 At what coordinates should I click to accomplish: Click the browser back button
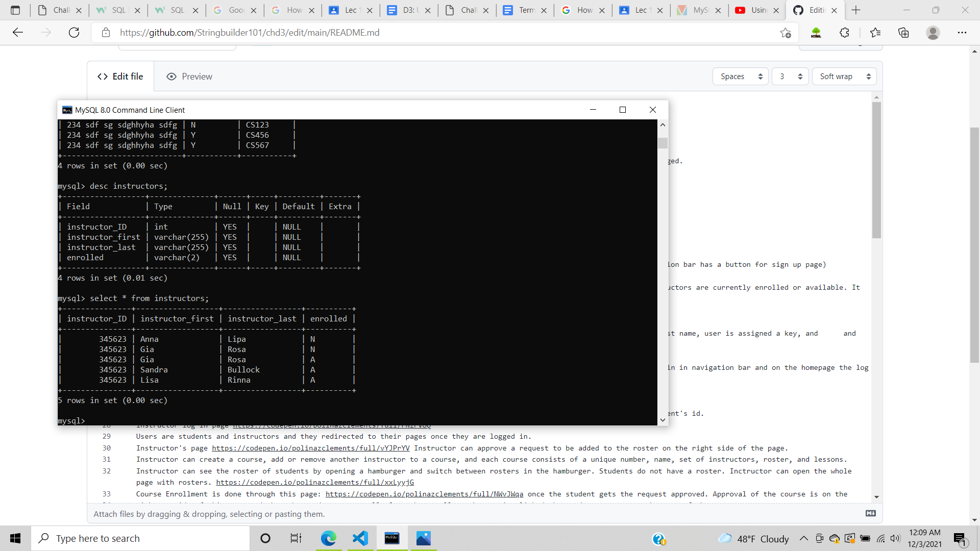coord(18,33)
